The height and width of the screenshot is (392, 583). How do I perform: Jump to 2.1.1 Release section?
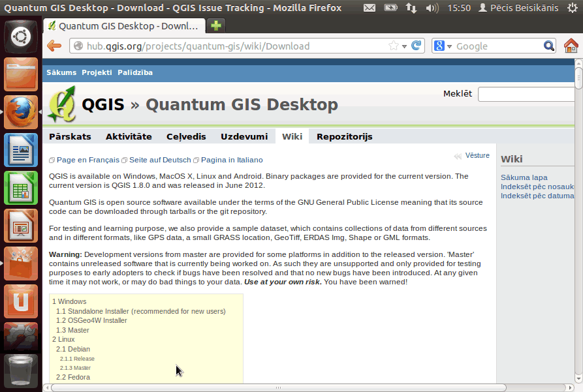(x=77, y=359)
